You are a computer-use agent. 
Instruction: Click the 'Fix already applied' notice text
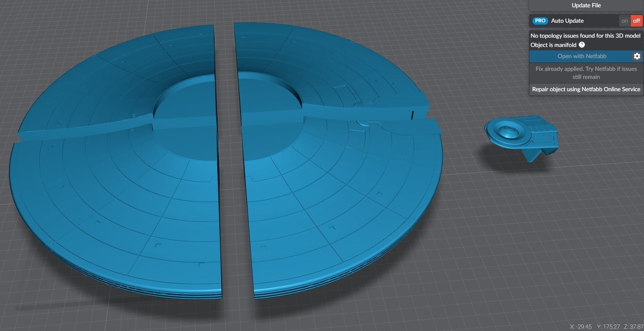pos(586,73)
